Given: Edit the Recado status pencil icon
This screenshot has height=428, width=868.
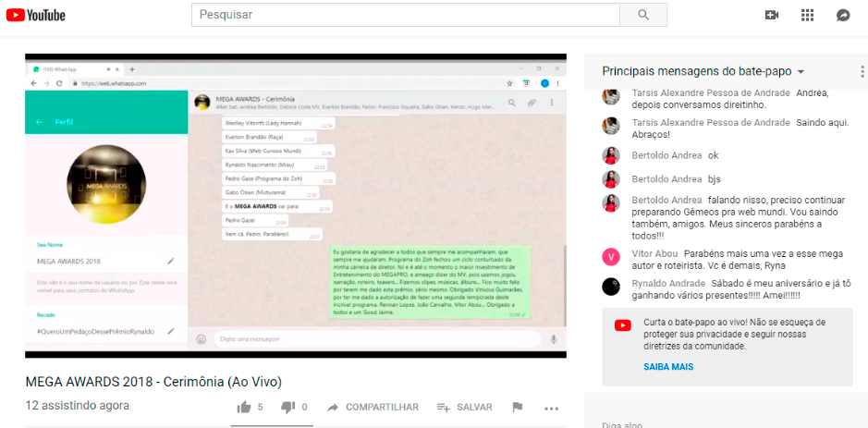Looking at the screenshot, I should pos(170,331).
